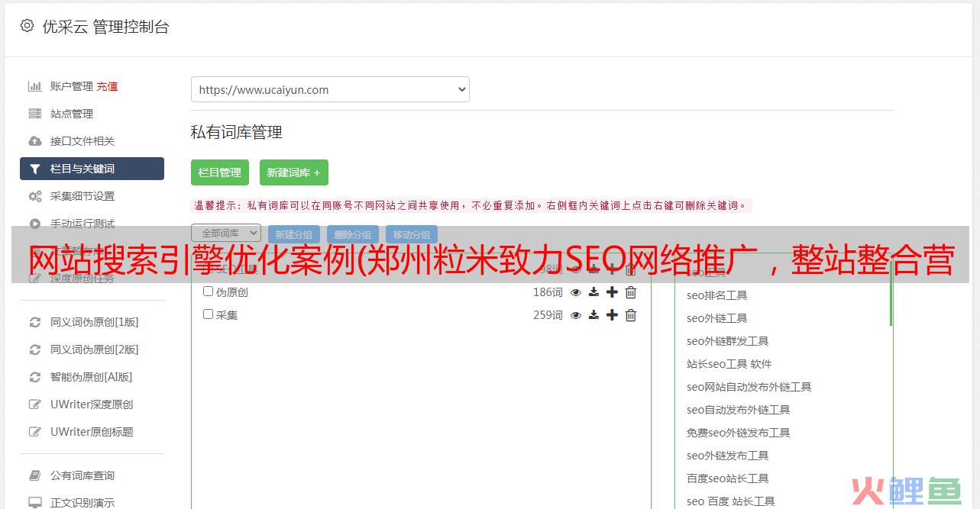Click the 186词 count in 伪原创 row
Viewport: 980px width, 509px height.
(548, 292)
